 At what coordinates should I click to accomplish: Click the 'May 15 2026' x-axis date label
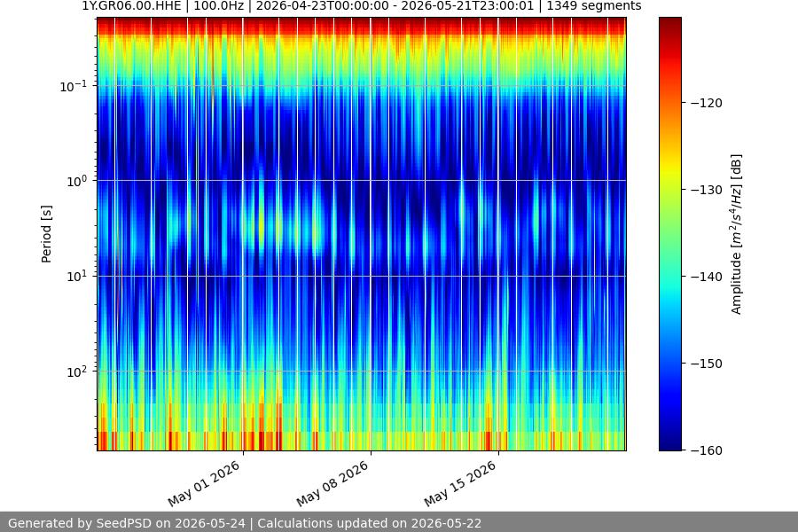tap(460, 483)
